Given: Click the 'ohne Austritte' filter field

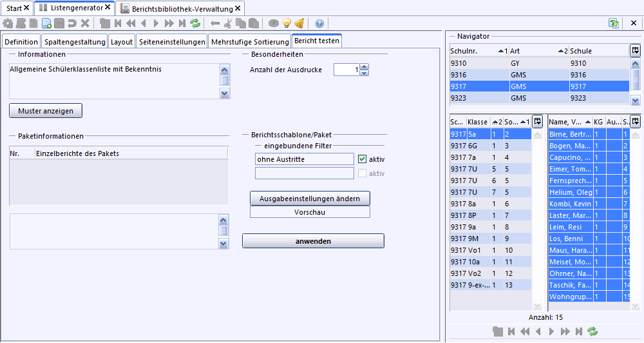Looking at the screenshot, I should (305, 159).
